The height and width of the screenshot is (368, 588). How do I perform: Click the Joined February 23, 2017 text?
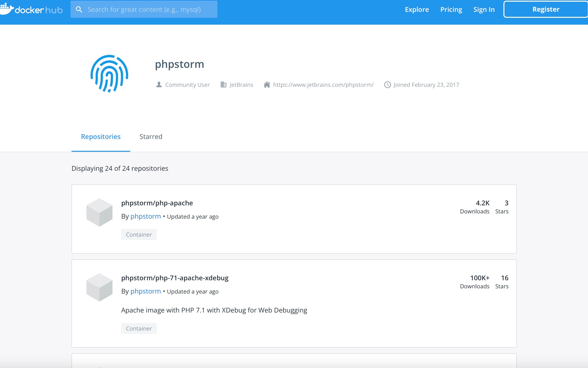tap(426, 85)
